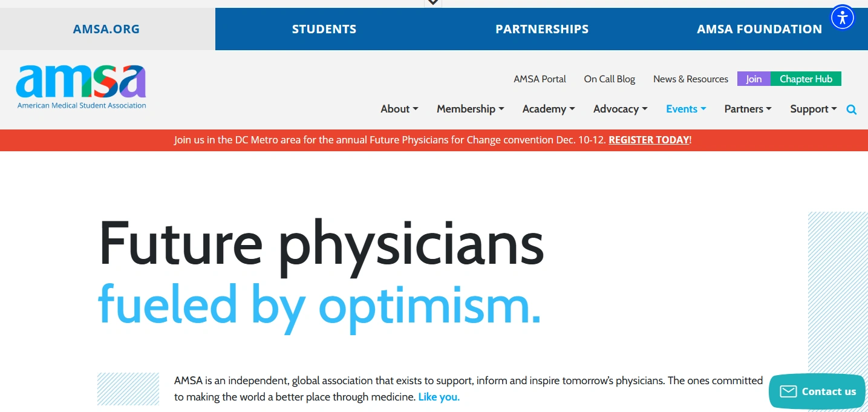Switch to the STUDENTS tab

(x=324, y=29)
